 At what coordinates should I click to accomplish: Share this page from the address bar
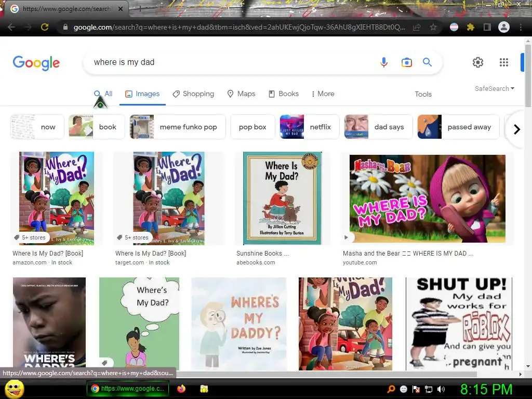(417, 27)
